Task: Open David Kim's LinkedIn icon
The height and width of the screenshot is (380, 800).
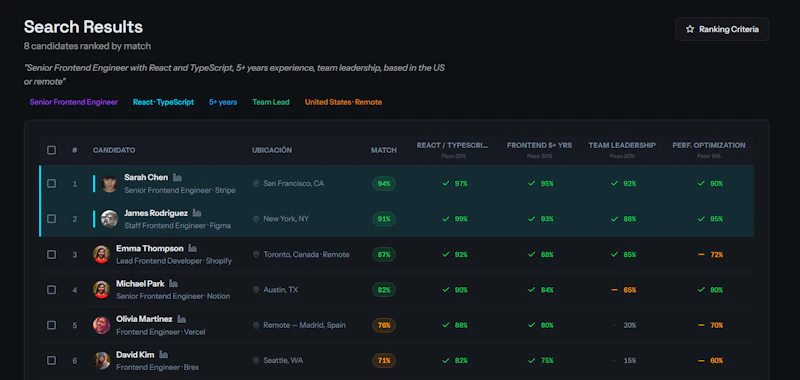Action: (x=163, y=354)
